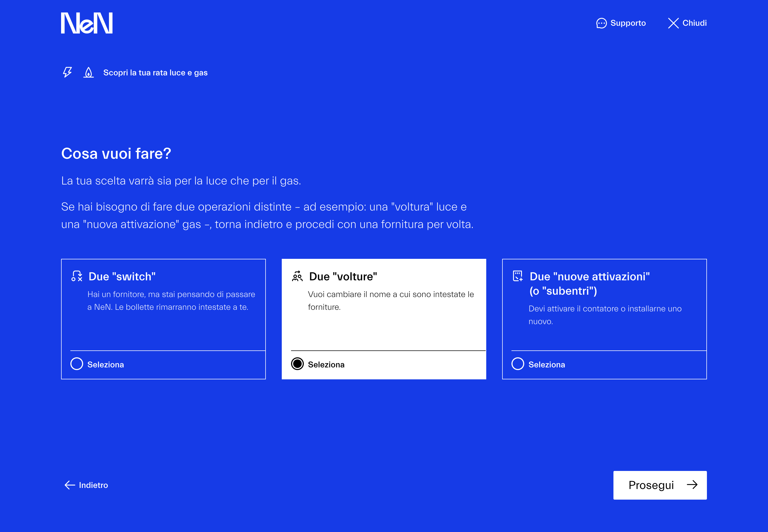This screenshot has width=768, height=532.
Task: Click the Due "nuove attivazioni" card heading
Action: tap(589, 277)
